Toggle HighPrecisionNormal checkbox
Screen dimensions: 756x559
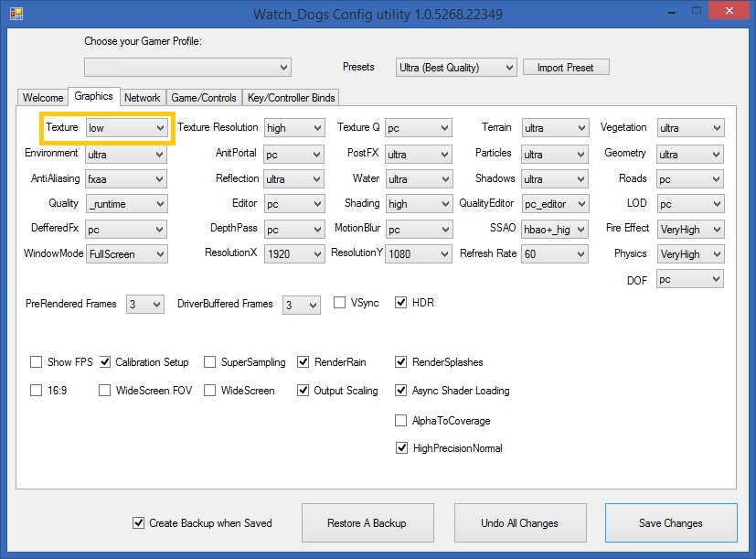(401, 448)
